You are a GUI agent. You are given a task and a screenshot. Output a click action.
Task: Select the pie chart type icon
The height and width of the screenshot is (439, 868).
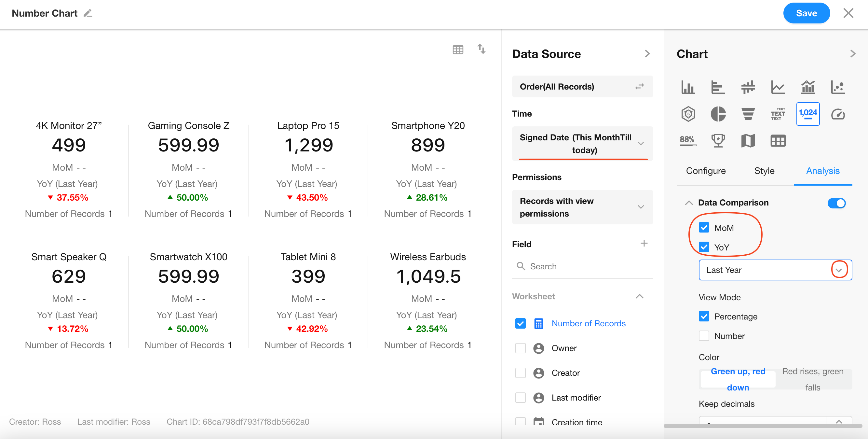[718, 114]
